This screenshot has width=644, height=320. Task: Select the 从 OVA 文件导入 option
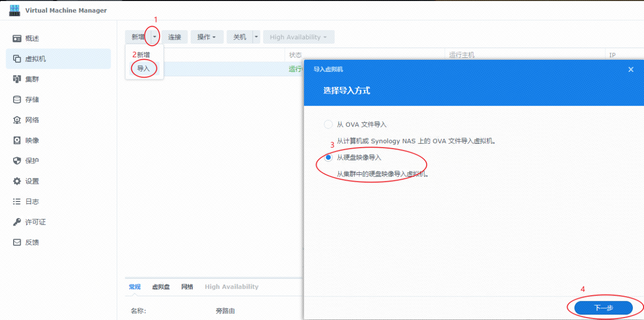click(x=328, y=124)
